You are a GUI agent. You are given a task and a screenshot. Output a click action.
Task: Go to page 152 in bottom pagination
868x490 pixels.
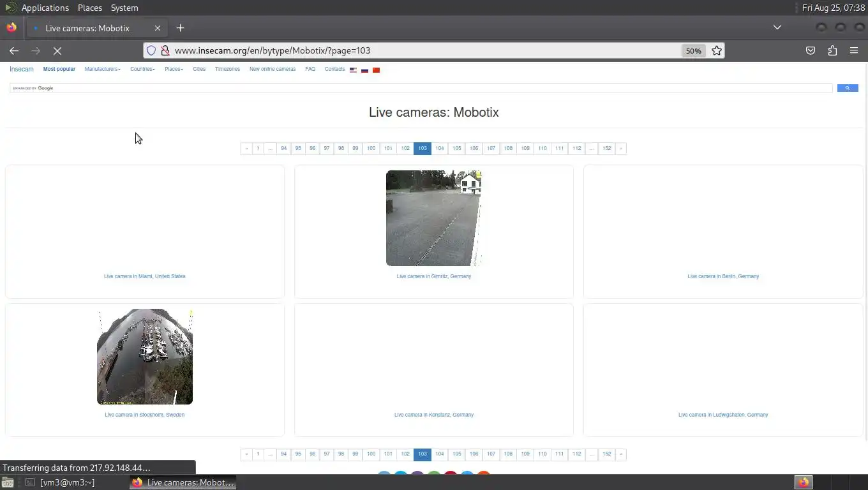606,454
